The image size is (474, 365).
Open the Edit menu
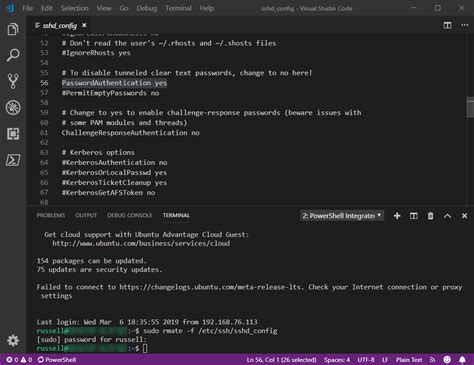point(47,8)
